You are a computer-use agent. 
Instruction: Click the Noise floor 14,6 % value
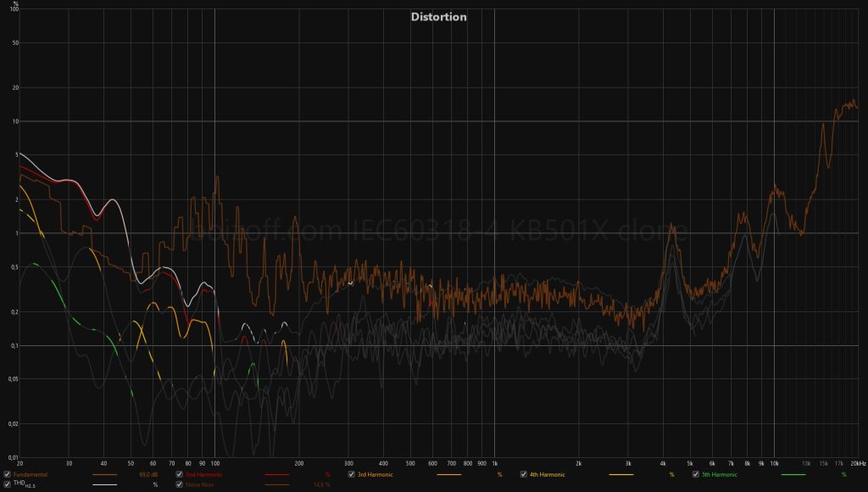tap(321, 485)
